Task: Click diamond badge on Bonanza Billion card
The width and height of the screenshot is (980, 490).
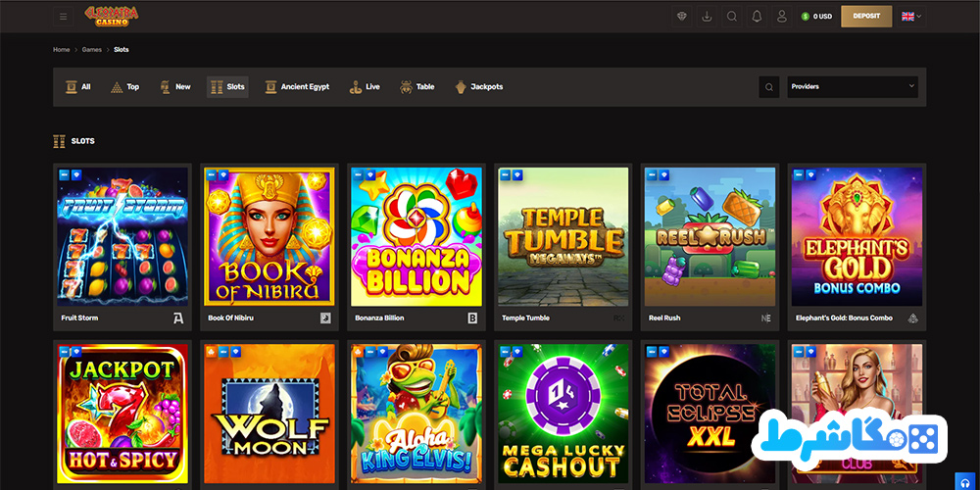Action: pyautogui.click(x=370, y=175)
